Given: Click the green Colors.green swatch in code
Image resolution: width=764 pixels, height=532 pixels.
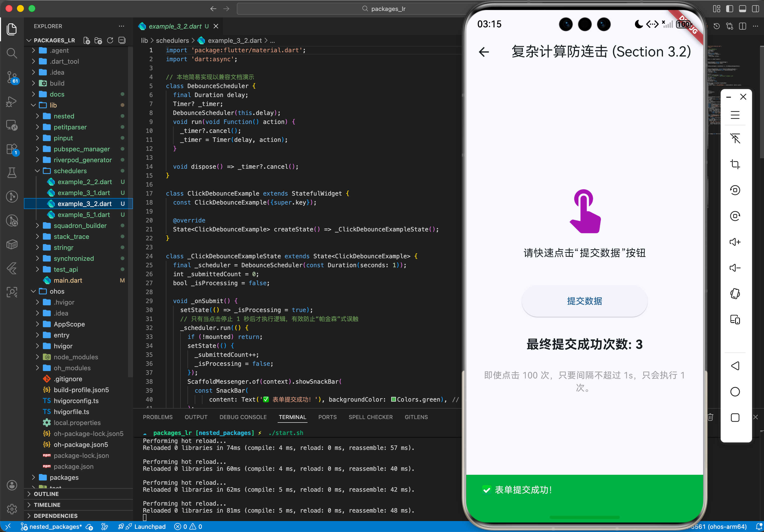Looking at the screenshot, I should (x=393, y=399).
